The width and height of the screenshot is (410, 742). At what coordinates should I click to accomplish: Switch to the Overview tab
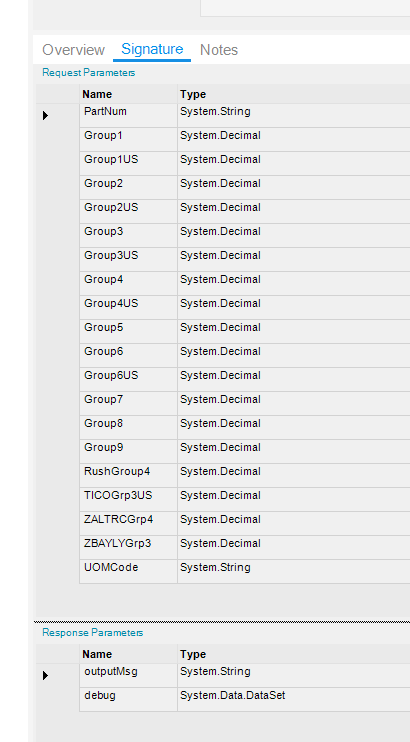pyautogui.click(x=73, y=50)
